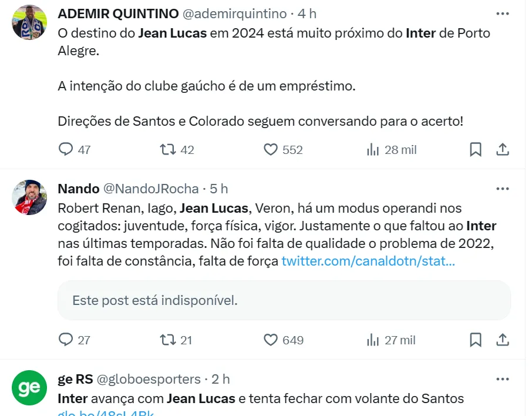The height and width of the screenshot is (416, 532).
Task: Repost Nando's post about Inter
Action: pos(169,340)
